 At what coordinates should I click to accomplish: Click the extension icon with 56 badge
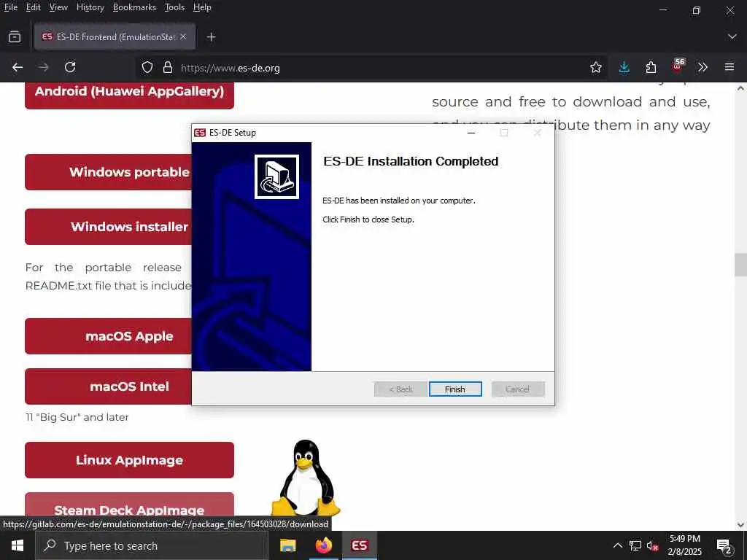click(678, 66)
